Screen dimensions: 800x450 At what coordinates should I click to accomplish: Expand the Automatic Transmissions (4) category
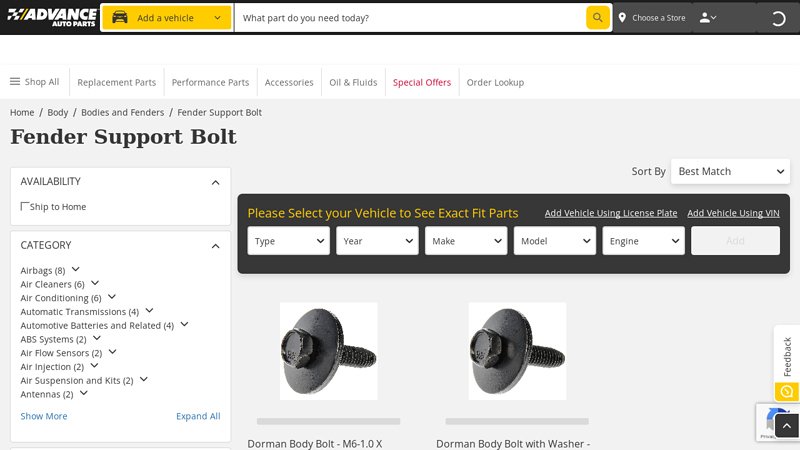149,310
